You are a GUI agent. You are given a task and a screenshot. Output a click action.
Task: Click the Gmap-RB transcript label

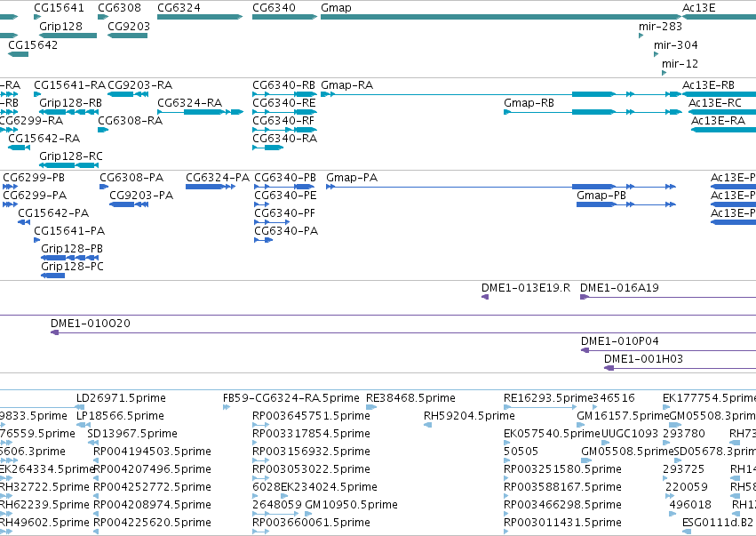point(529,103)
